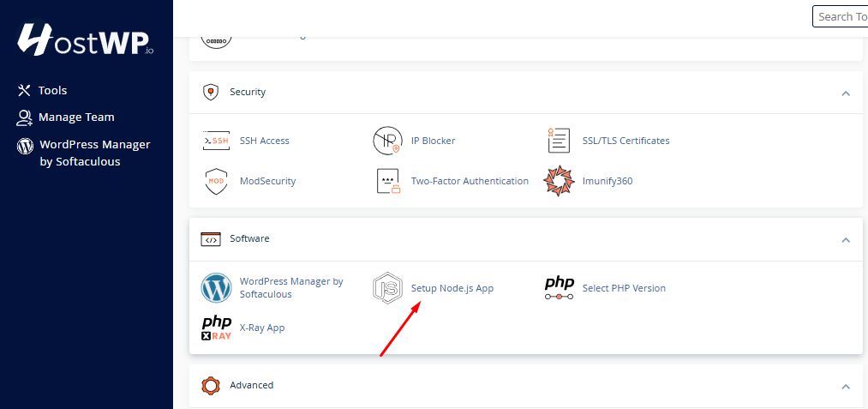Open the WordPress Manager by Softaculous link in the Software section

(x=291, y=288)
